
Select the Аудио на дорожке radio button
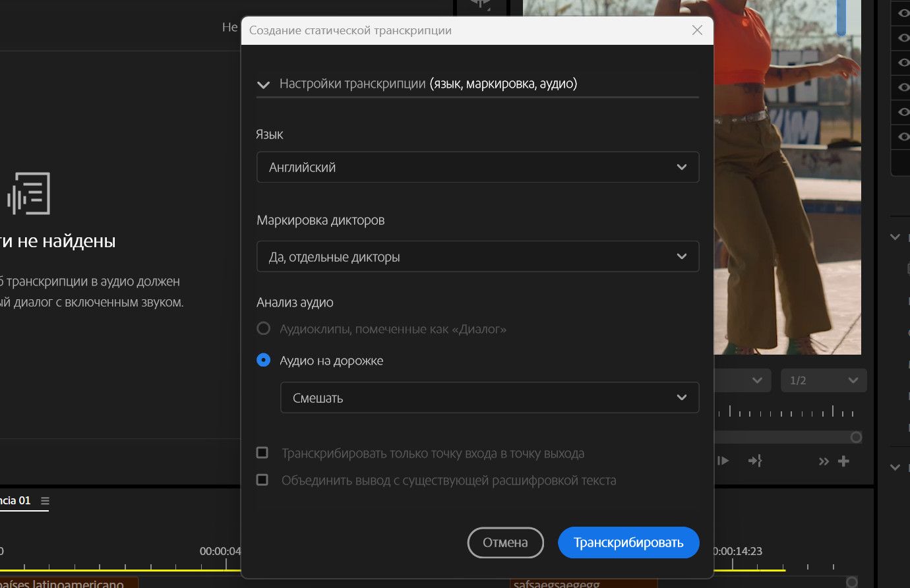pyautogui.click(x=263, y=361)
